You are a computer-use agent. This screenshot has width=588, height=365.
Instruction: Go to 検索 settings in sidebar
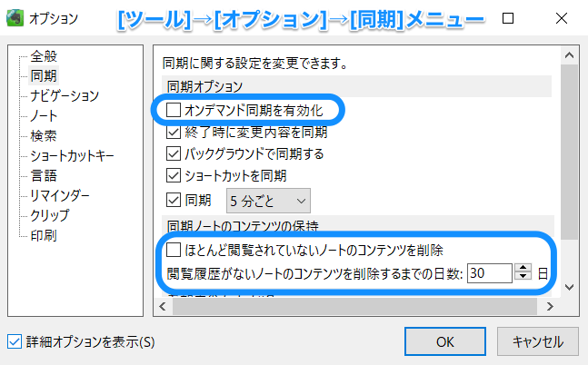tap(43, 135)
